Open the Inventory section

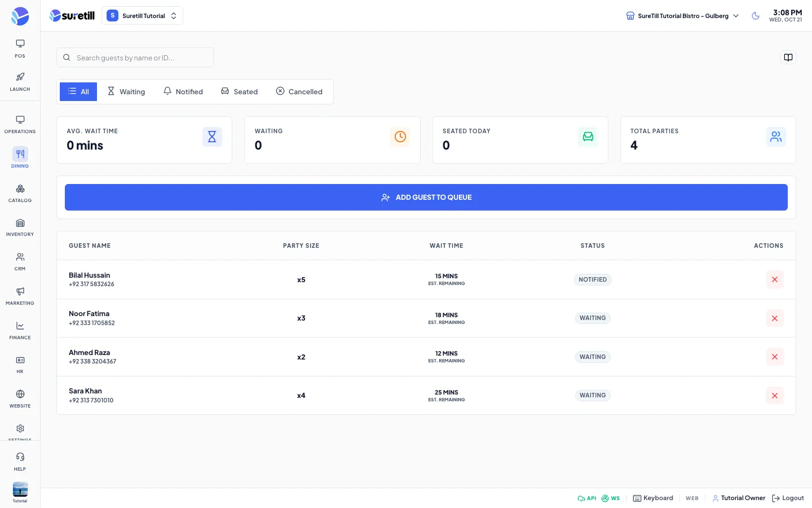coord(20,227)
